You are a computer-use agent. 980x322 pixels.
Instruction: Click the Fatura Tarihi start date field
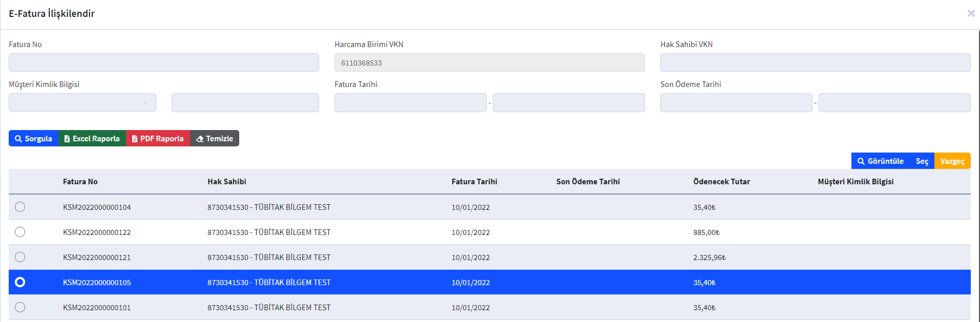click(x=410, y=102)
